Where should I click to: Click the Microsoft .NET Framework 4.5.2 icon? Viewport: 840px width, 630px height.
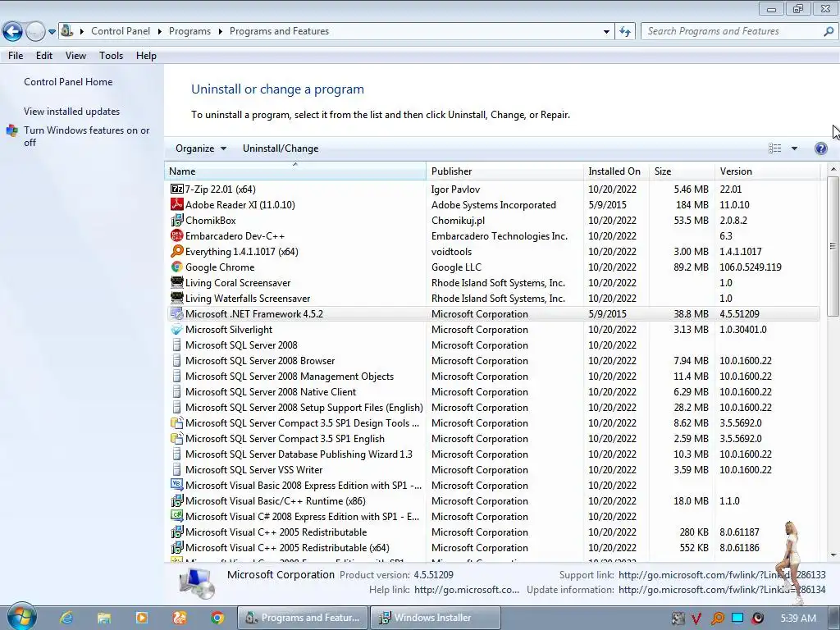click(177, 314)
